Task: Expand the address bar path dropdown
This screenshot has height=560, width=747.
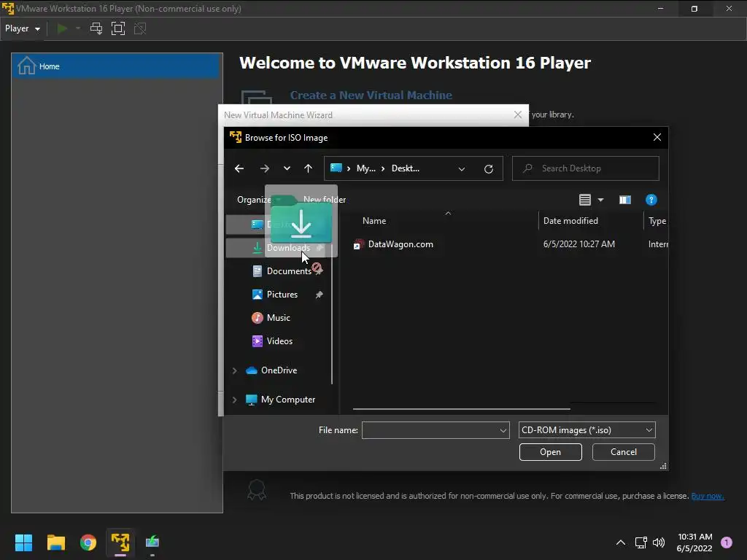Action: 462,169
